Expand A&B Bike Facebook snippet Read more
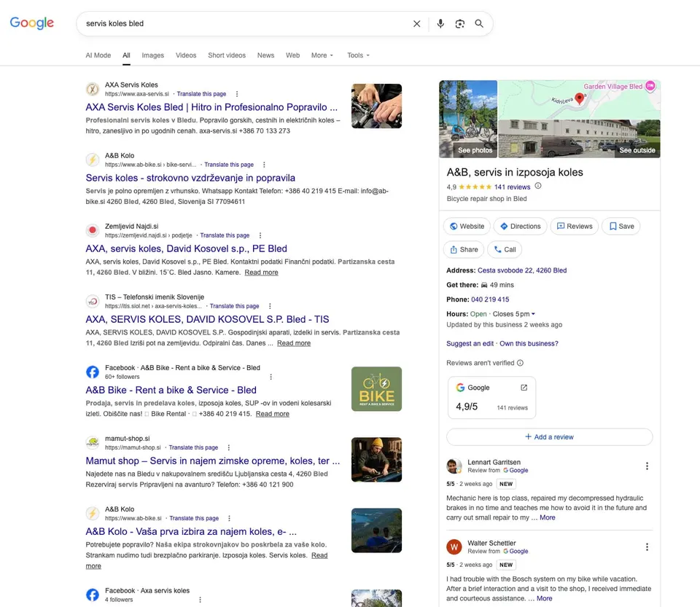The image size is (700, 607). [272, 414]
